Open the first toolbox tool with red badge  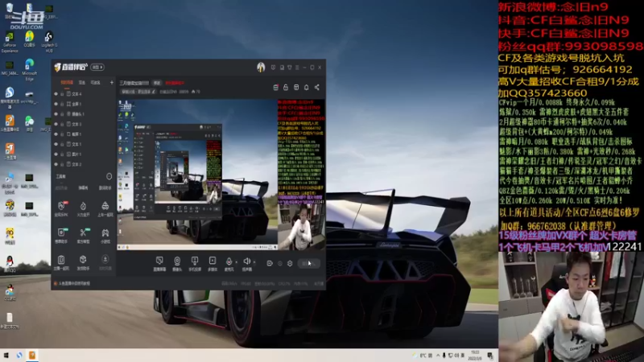(x=61, y=208)
